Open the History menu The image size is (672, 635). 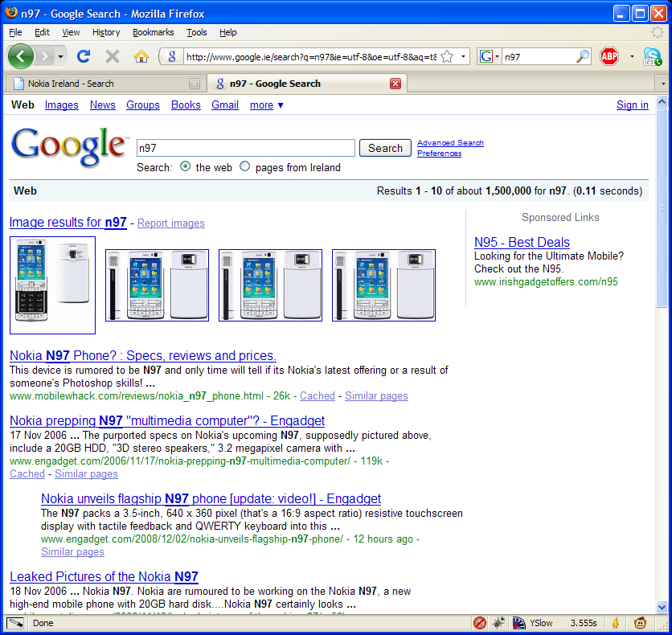[x=106, y=32]
